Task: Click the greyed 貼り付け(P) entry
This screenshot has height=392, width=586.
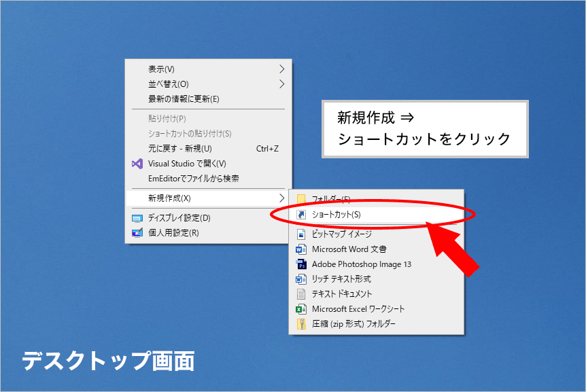Action: coord(209,119)
